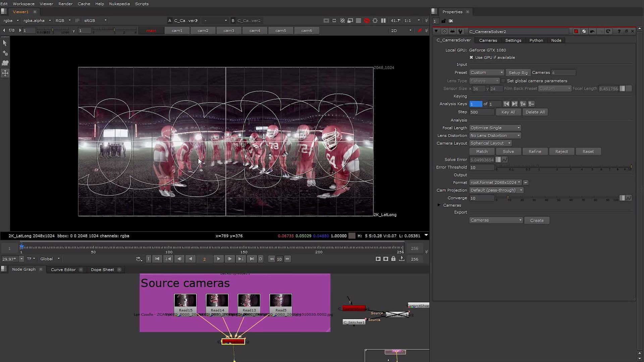Toggle the lock icon in Properties panel

point(443,21)
